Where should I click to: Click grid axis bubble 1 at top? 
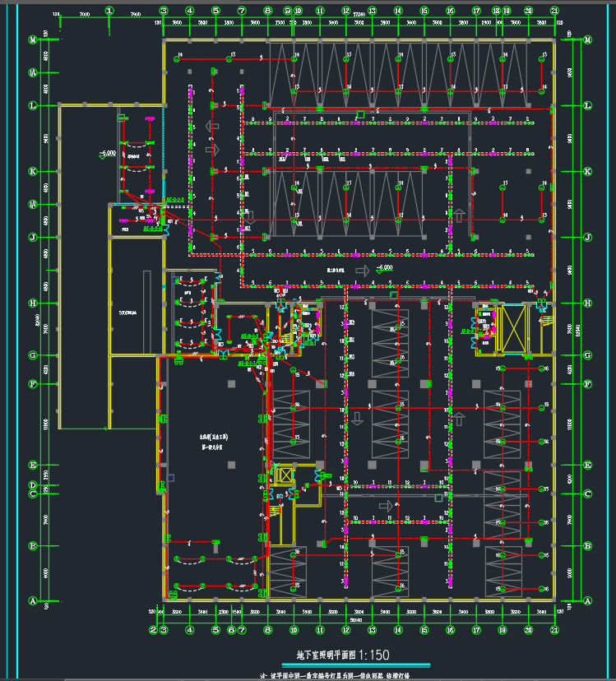point(110,11)
